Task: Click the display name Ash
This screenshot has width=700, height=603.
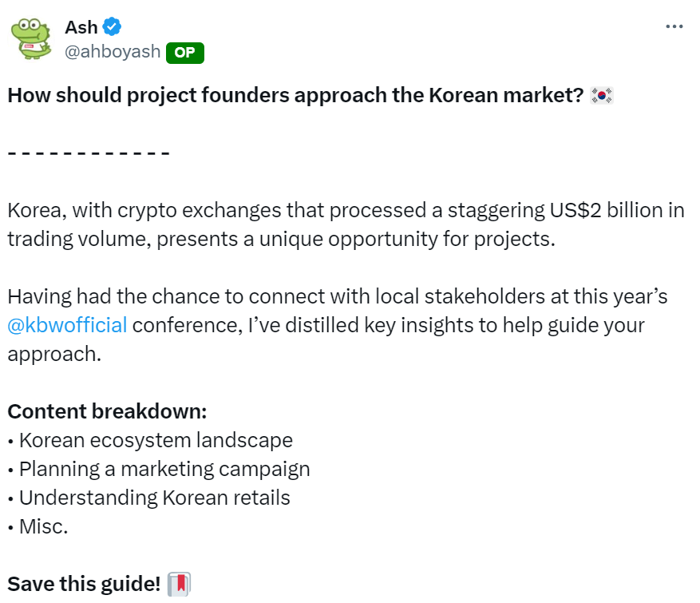Action: [81, 27]
